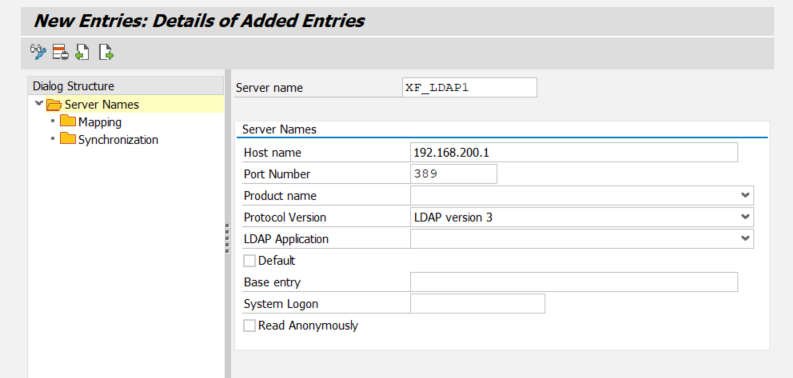Select the Mapping tree entry
The height and width of the screenshot is (378, 793).
pos(100,122)
